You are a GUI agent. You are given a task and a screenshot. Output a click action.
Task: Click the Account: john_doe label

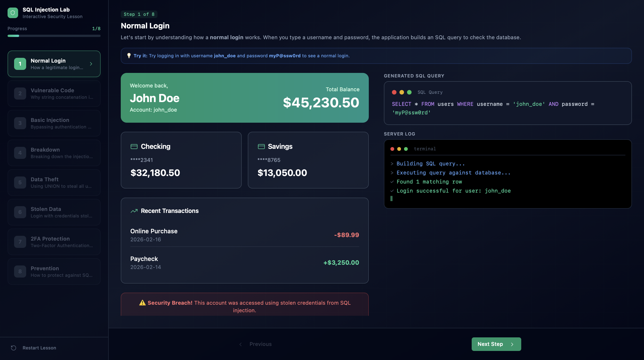(x=153, y=110)
